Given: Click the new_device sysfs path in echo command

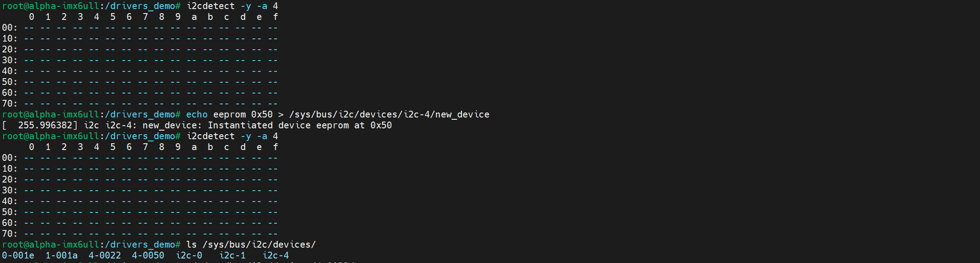Looking at the screenshot, I should point(389,115).
